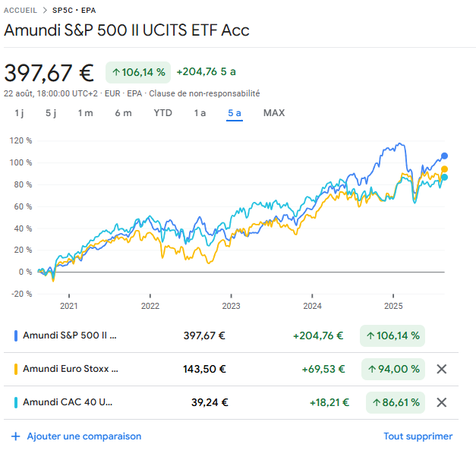
Task: Click the blue endpoint dot on chart
Action: tap(444, 156)
